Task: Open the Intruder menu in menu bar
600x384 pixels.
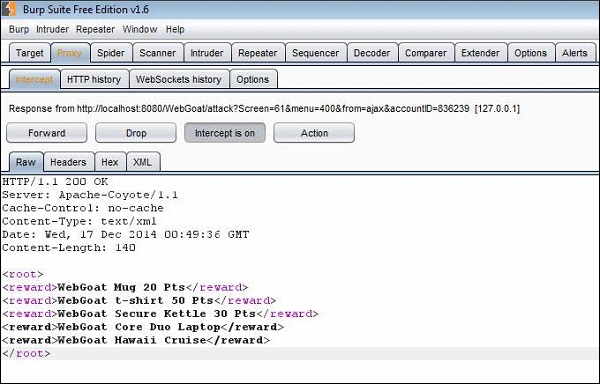Action: [52, 29]
